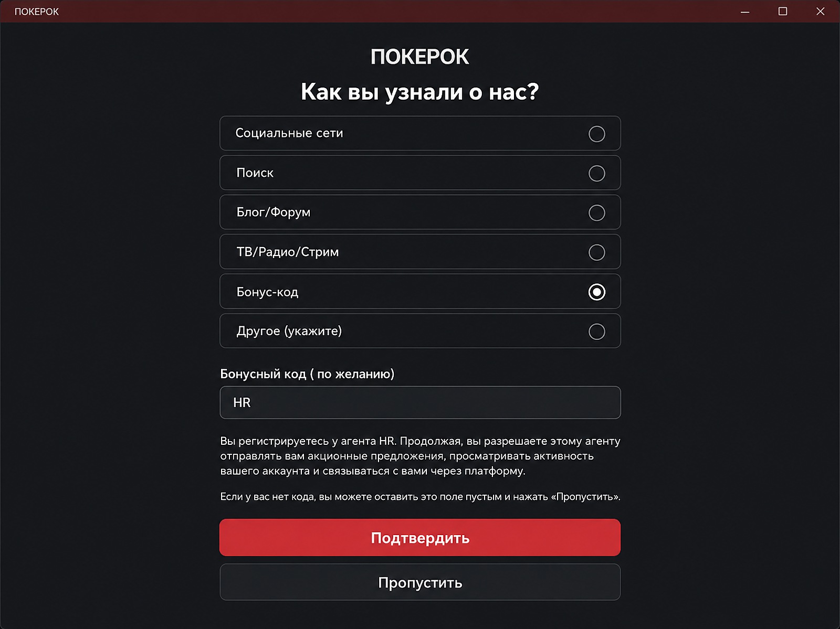This screenshot has width=840, height=629.
Task: Focus the bonus code field containing HR
Action: [420, 402]
